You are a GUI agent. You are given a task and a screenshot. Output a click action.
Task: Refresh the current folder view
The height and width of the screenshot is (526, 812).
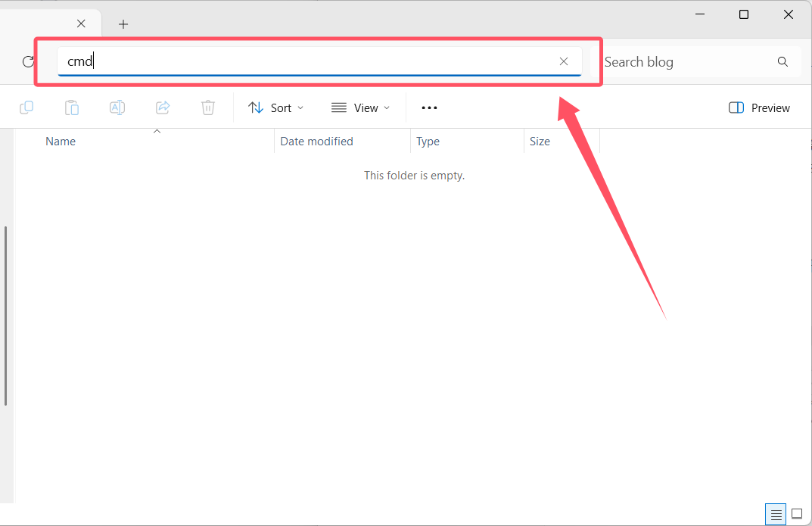[x=28, y=62]
